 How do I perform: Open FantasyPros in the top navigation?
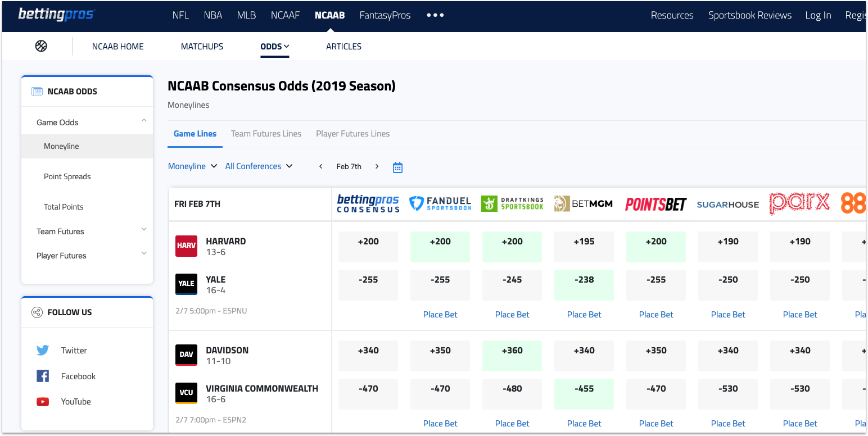point(385,15)
